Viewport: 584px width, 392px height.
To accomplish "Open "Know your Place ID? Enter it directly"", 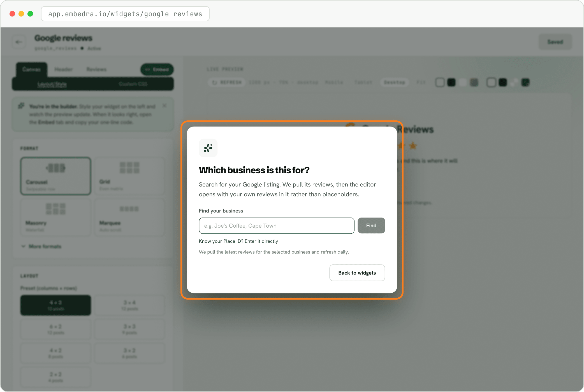I will pos(238,241).
